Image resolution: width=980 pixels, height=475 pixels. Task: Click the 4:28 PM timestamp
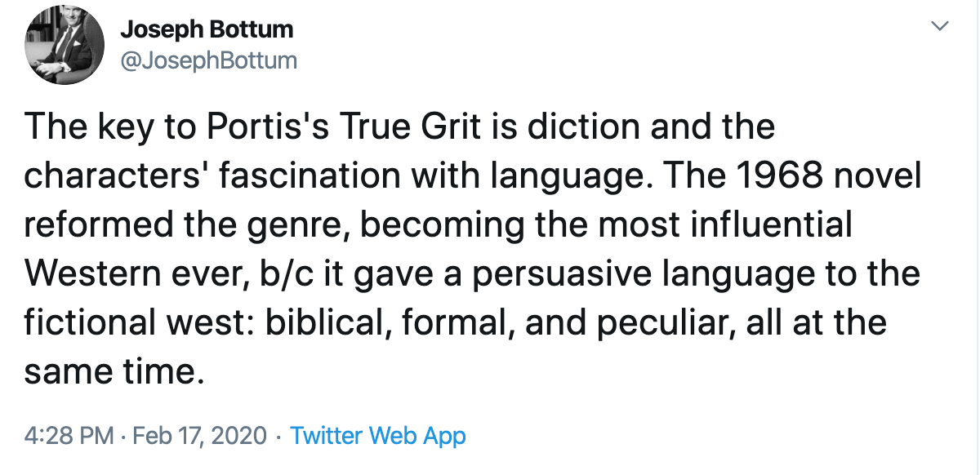tap(69, 435)
